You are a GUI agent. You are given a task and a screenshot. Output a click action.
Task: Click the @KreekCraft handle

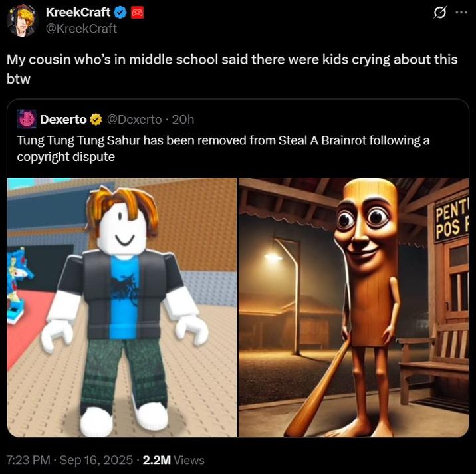81,28
